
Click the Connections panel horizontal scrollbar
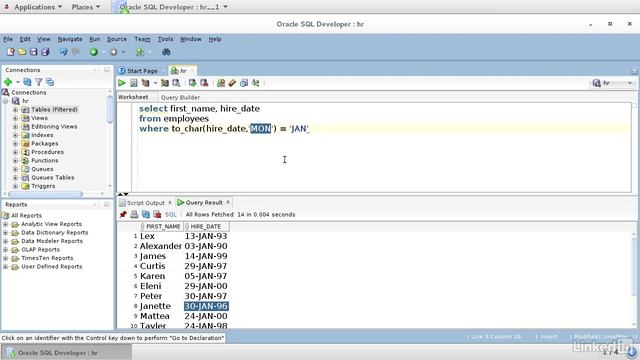coord(45,194)
